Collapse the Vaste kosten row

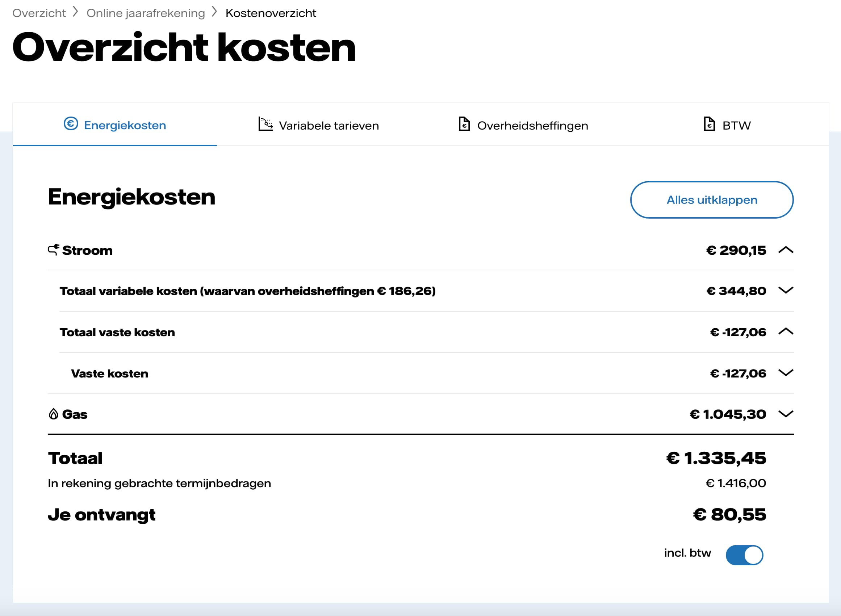pyautogui.click(x=786, y=373)
